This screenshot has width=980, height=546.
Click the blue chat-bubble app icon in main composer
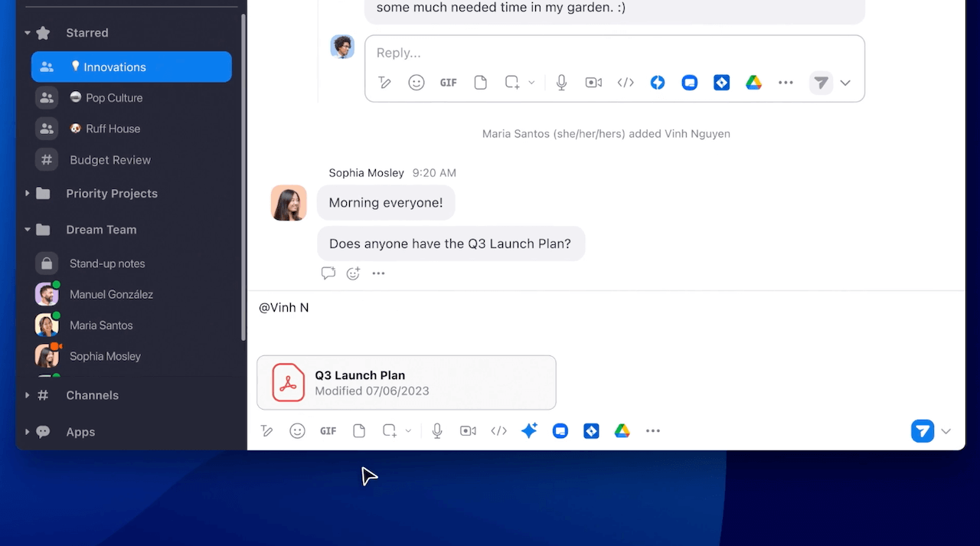(560, 431)
